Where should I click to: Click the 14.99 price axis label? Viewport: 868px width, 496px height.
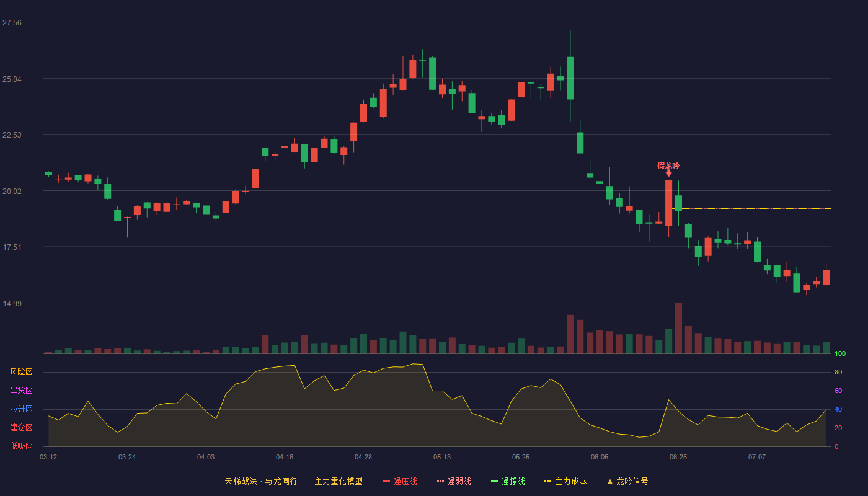[12, 304]
